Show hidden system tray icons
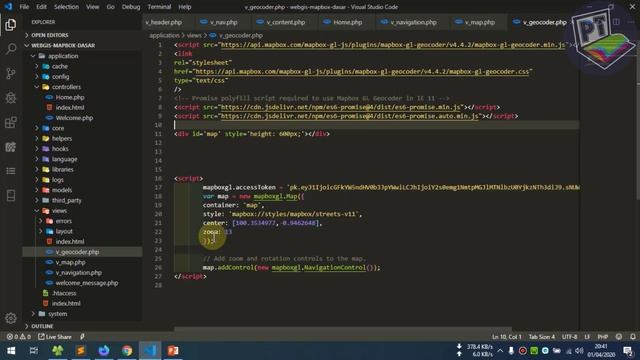This screenshot has width=640, height=360. coord(500,351)
